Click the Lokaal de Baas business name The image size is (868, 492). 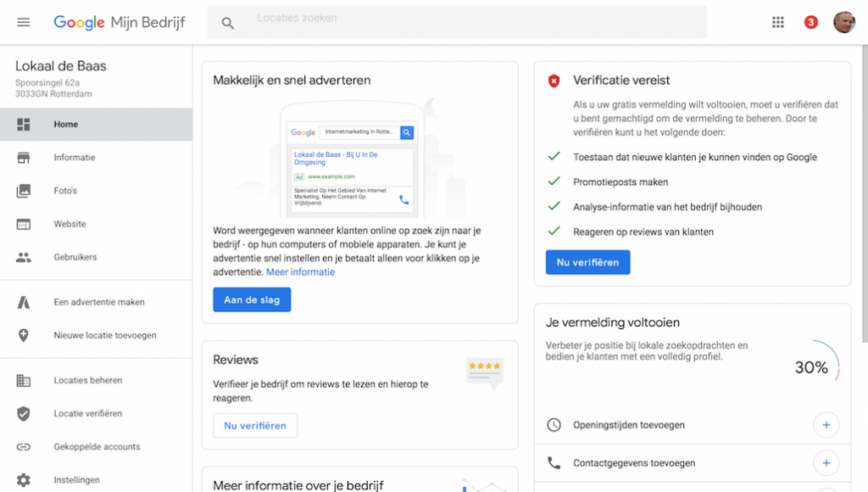tap(61, 66)
